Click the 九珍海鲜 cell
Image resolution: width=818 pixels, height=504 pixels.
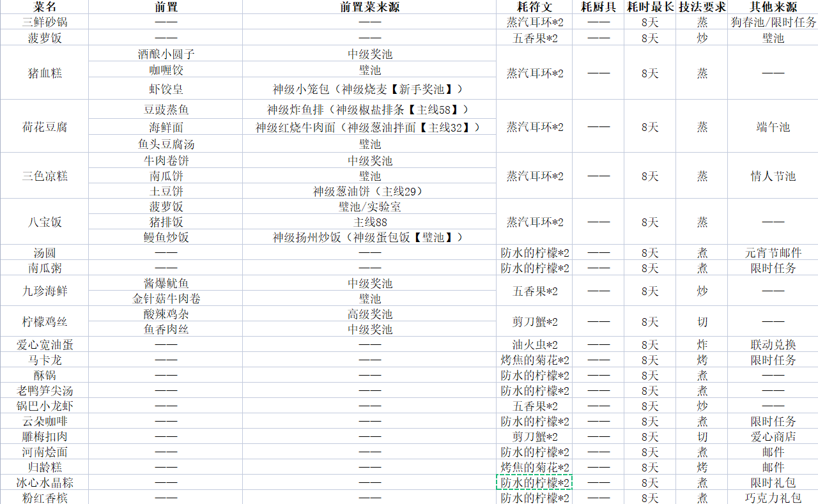pos(45,291)
